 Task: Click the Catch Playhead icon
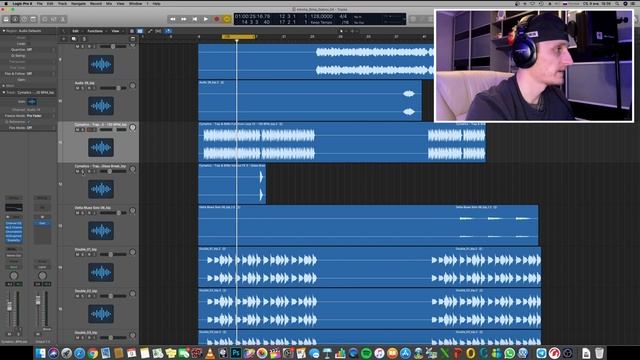tap(169, 31)
